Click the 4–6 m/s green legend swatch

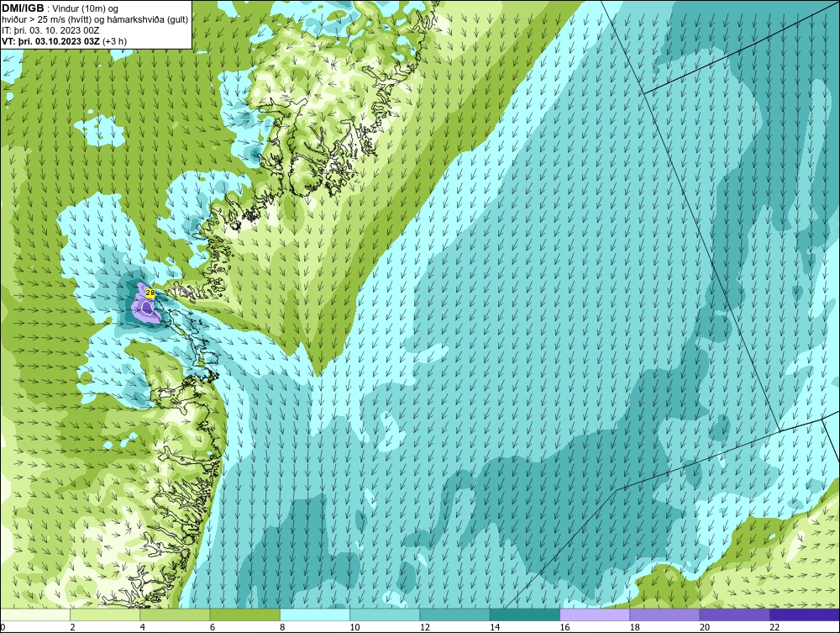176,615
